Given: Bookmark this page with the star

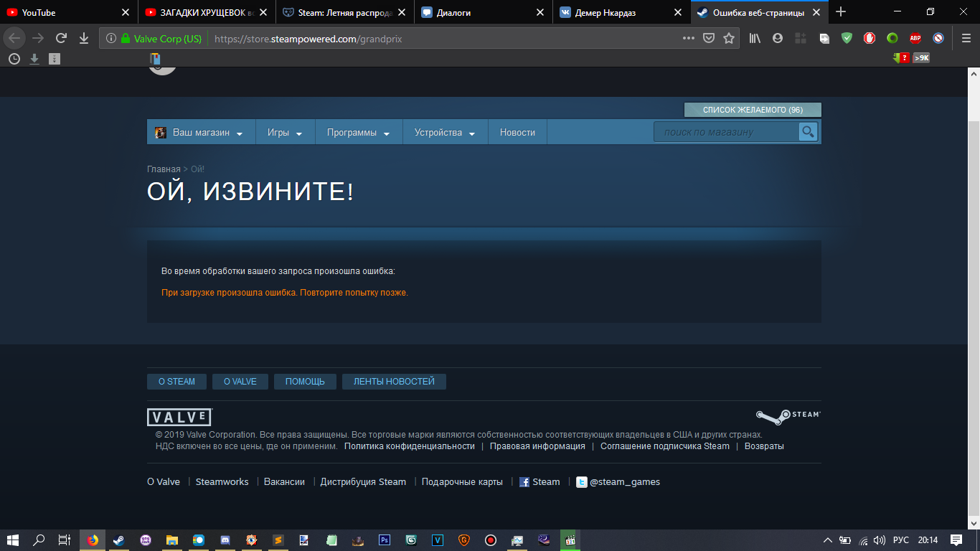Looking at the screenshot, I should [x=729, y=39].
